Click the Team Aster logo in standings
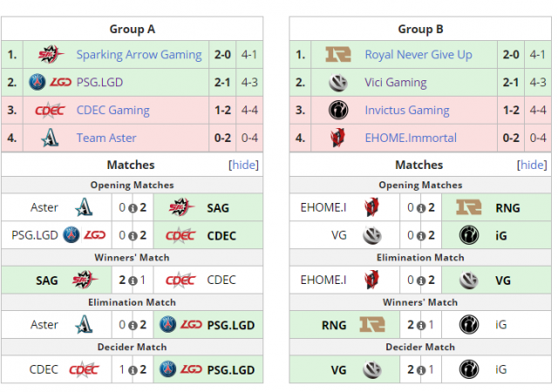 [x=48, y=138]
